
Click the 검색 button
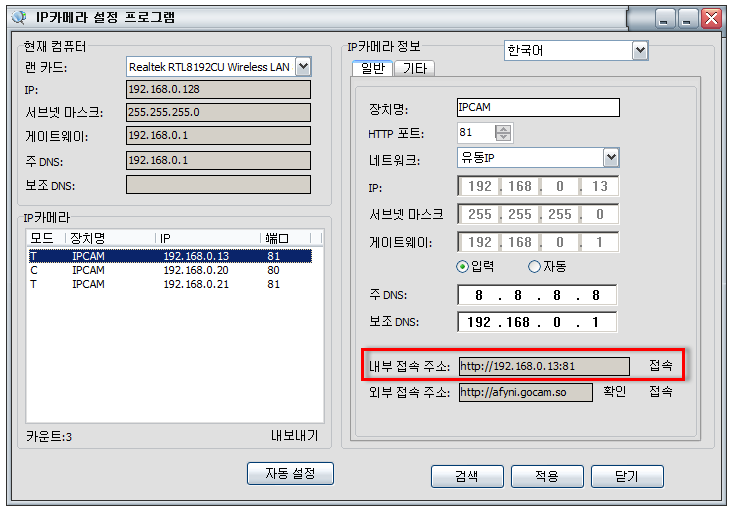tap(467, 476)
